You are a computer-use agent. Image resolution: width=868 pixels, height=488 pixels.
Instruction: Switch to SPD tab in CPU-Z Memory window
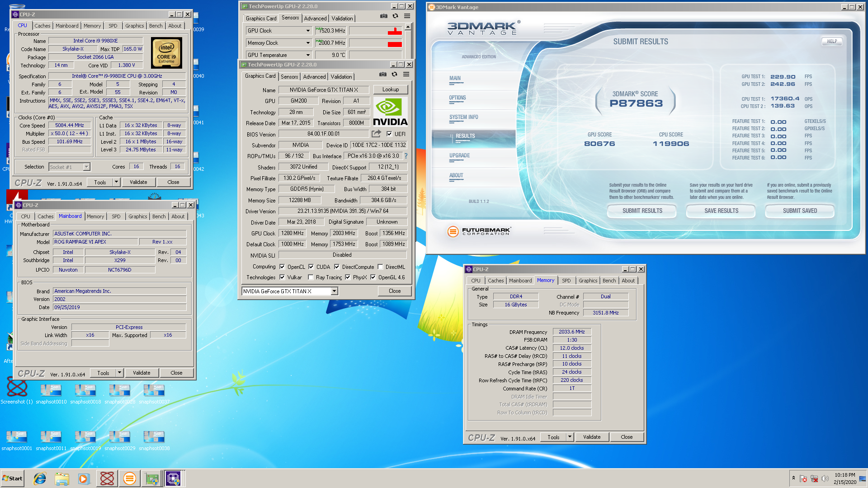(x=566, y=281)
